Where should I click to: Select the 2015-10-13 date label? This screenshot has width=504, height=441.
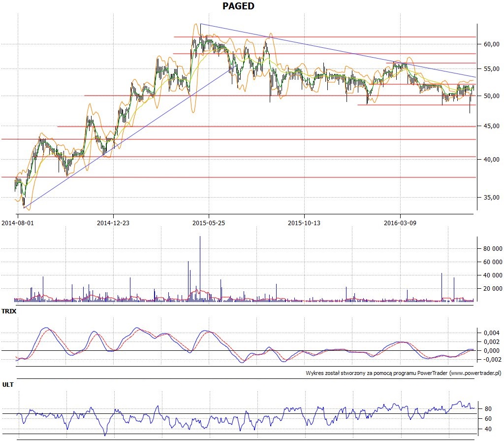pos(304,223)
